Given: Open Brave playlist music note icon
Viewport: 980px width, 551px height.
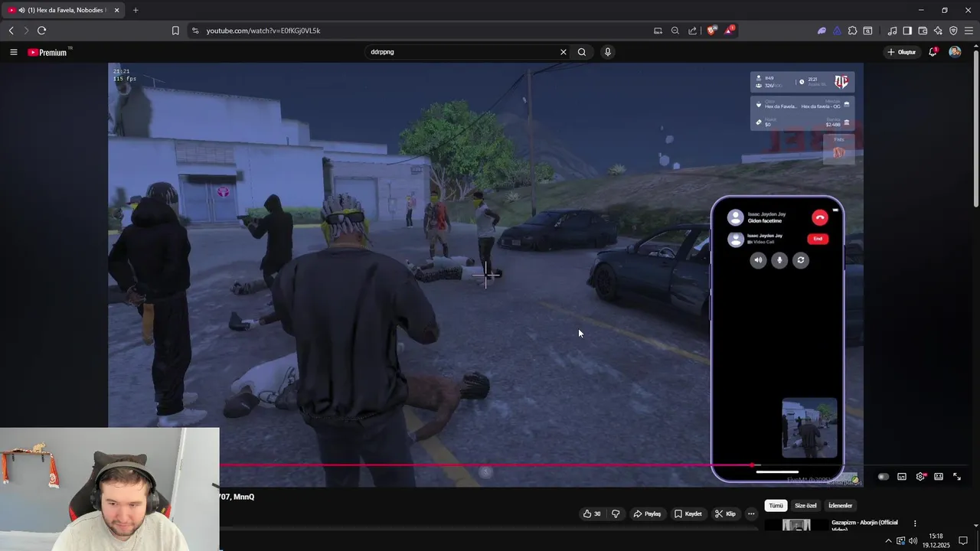Looking at the screenshot, I should point(893,31).
